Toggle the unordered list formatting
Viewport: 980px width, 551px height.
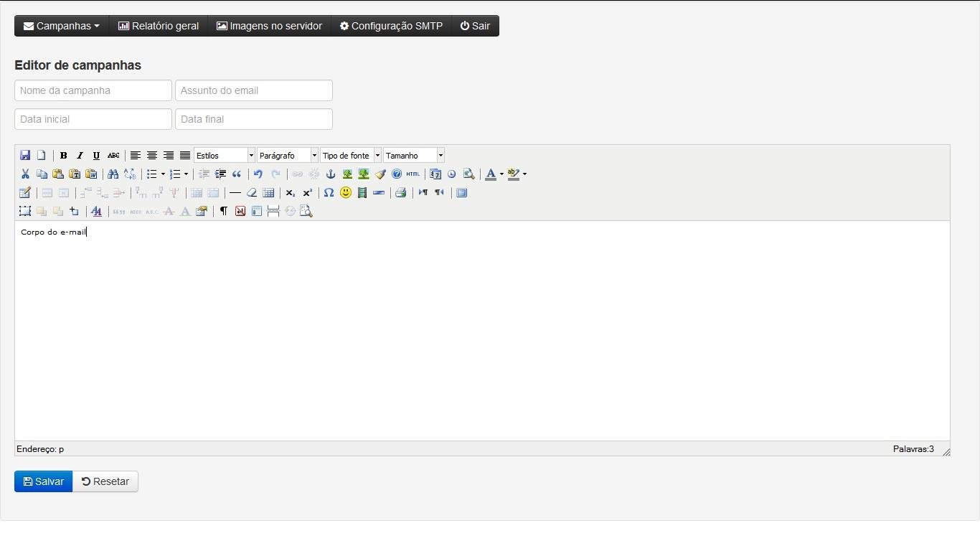click(153, 174)
